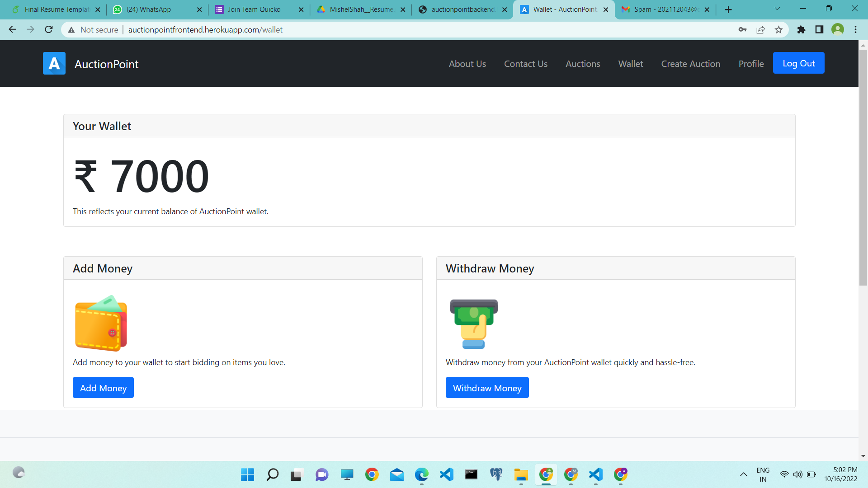Viewport: 868px width, 488px height.
Task: Switch to the Auctions menu item
Action: (583, 64)
